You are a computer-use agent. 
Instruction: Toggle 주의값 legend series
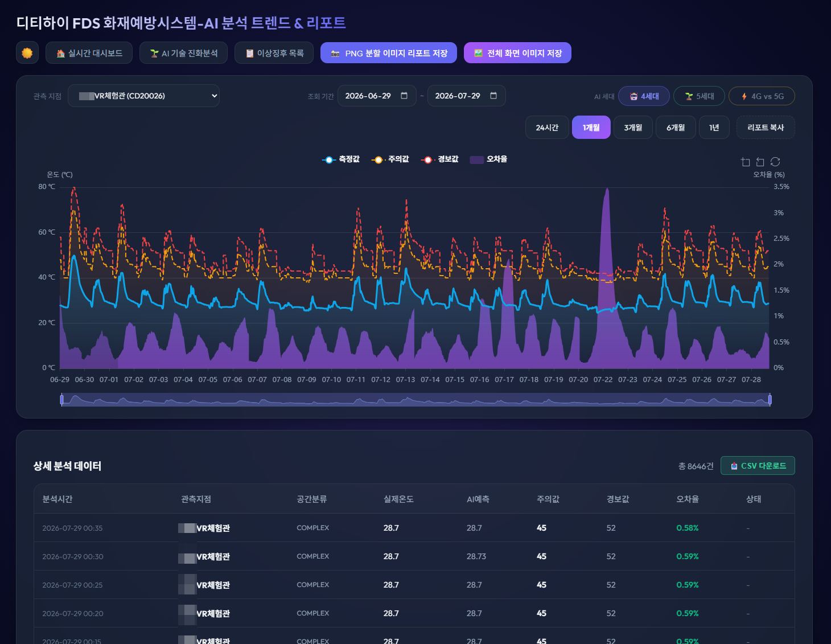(x=390, y=159)
